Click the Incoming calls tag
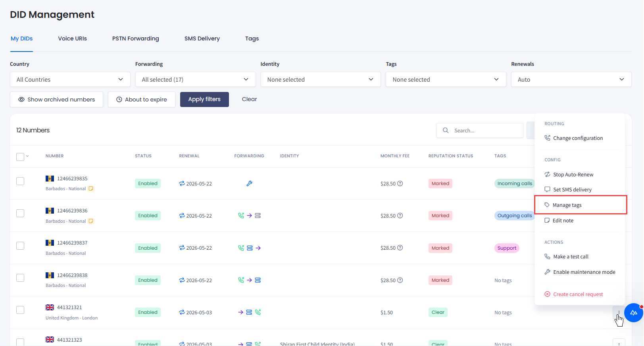Image resolution: width=644 pixels, height=346 pixels. tap(515, 184)
